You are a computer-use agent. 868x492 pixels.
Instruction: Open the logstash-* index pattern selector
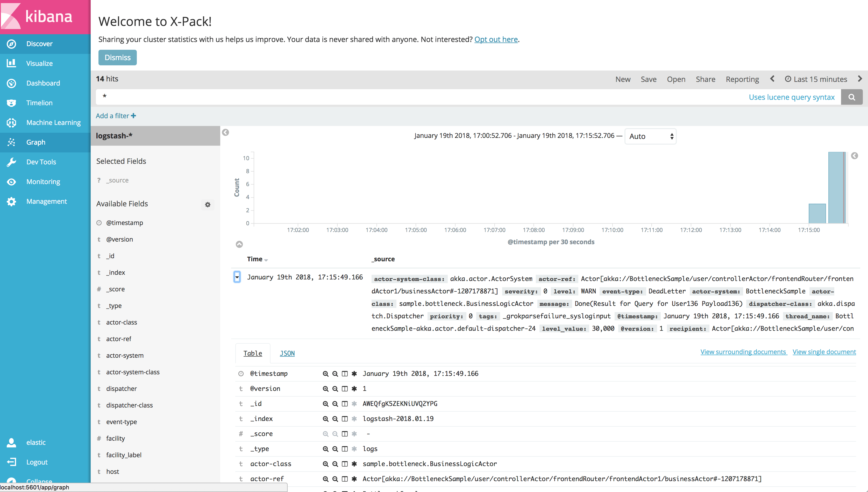pyautogui.click(x=155, y=136)
